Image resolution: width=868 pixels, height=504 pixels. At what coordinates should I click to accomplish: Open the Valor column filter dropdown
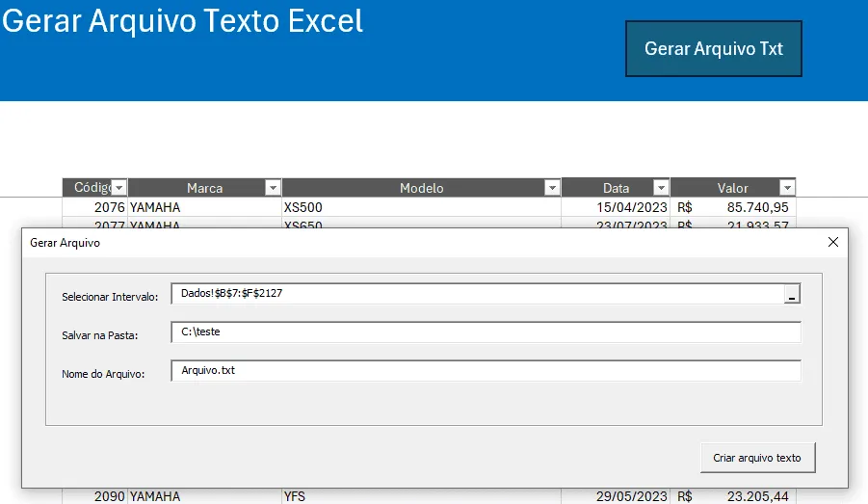(x=787, y=188)
